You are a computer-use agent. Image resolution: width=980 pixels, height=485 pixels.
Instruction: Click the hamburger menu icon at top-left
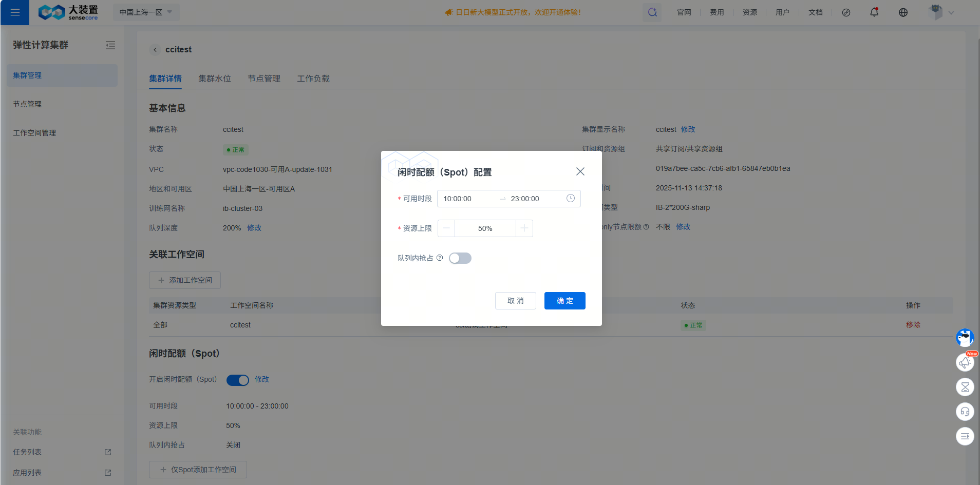pyautogui.click(x=15, y=12)
